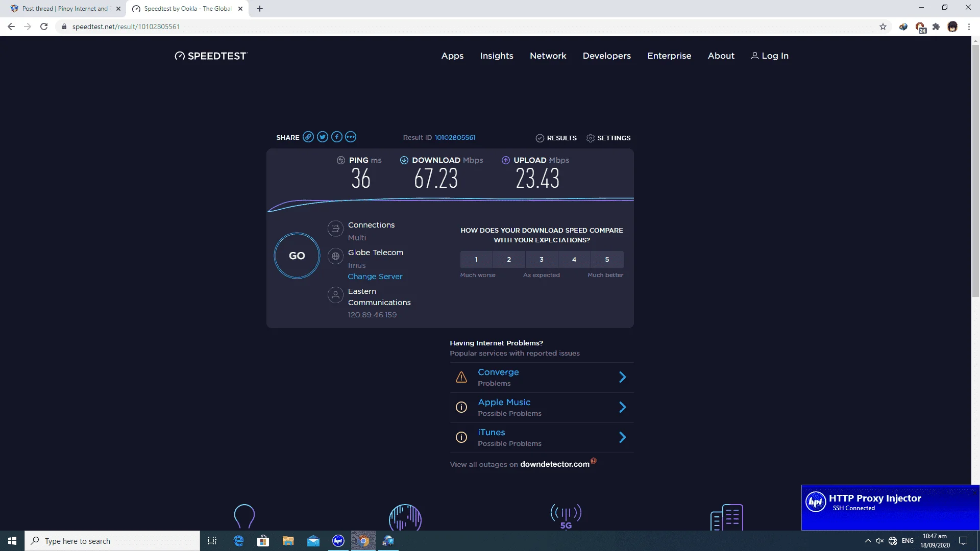The image size is (980, 551).
Task: Open File Explorer from taskbar
Action: point(288,541)
